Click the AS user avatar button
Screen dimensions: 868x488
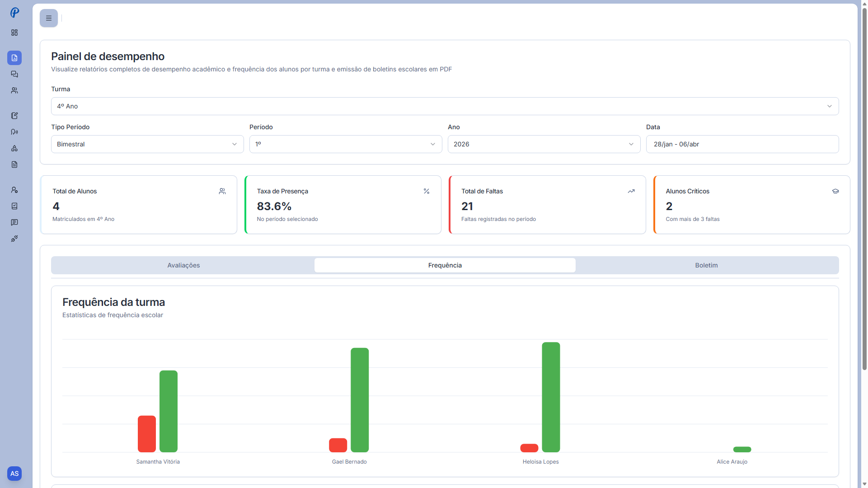(x=14, y=474)
